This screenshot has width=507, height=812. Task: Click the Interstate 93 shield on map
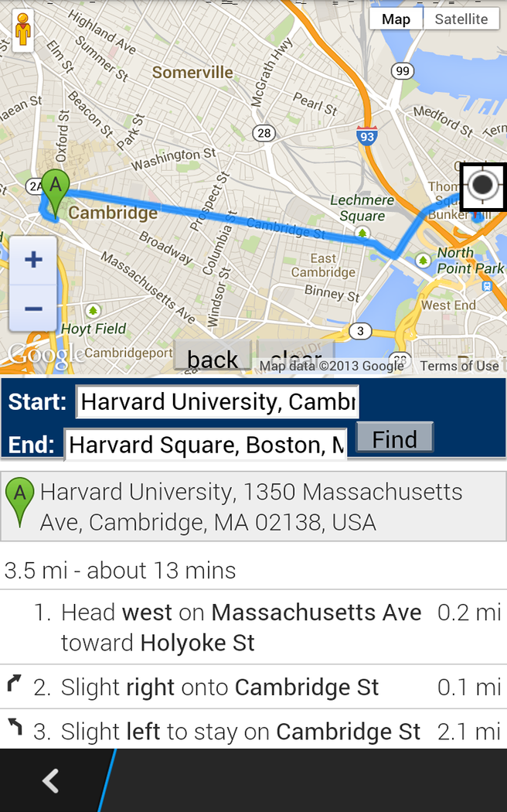point(367,136)
